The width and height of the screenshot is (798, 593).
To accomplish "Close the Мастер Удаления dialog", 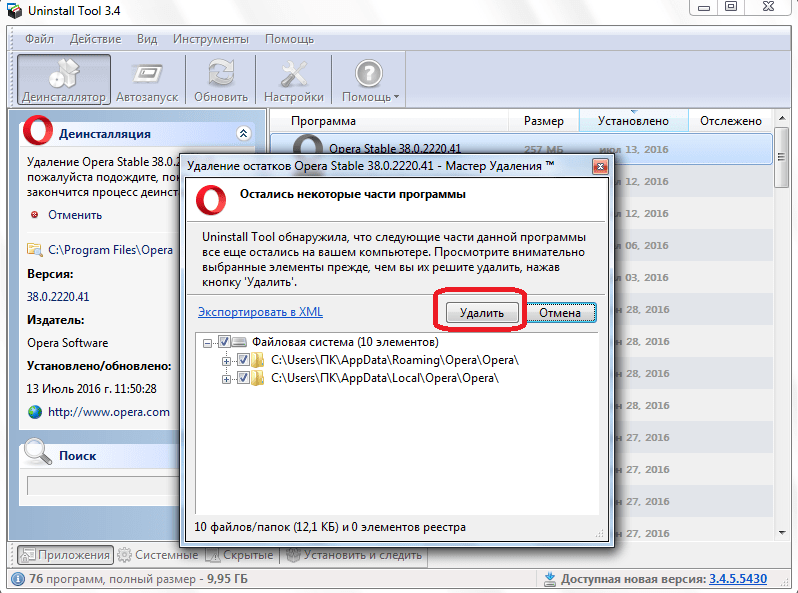I will 600,166.
